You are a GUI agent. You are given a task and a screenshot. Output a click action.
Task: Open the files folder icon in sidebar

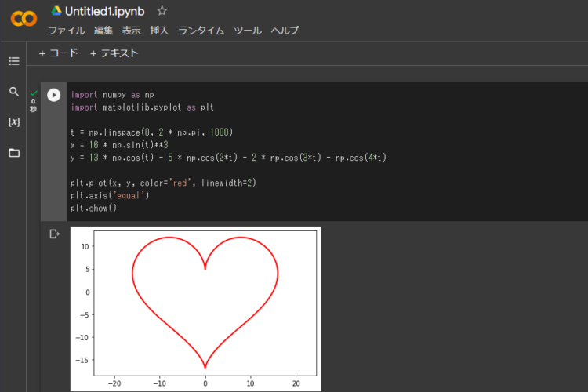tap(14, 153)
